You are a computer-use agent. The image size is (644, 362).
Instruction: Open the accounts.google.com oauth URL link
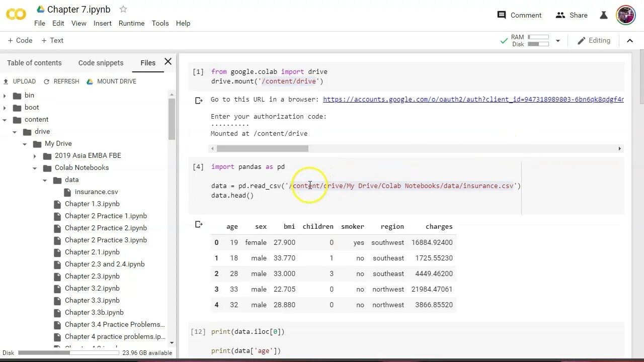point(473,100)
